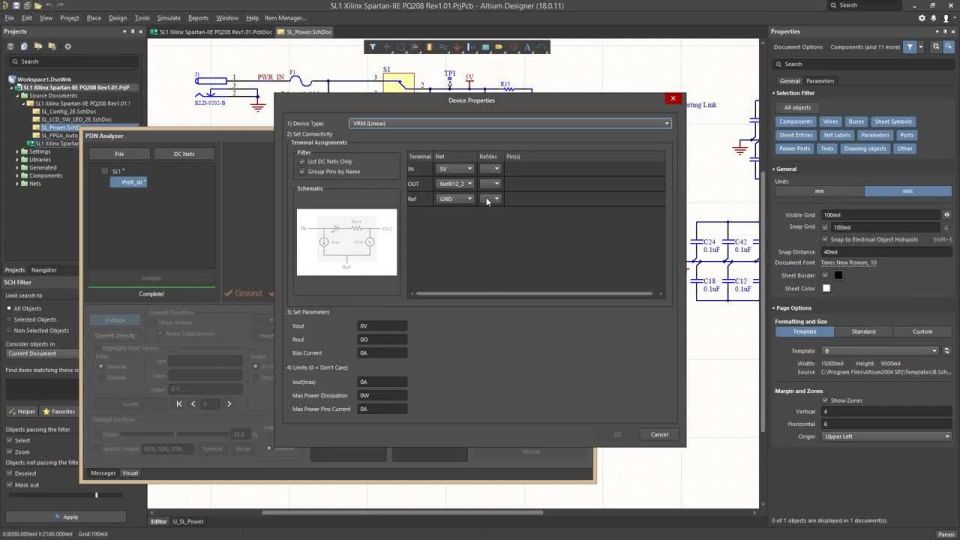Select Selected Objects radio button
The height and width of the screenshot is (540, 960).
pyautogui.click(x=9, y=320)
